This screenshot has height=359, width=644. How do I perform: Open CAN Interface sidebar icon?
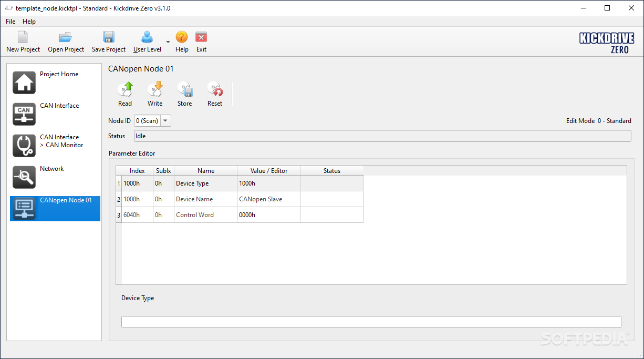coord(24,114)
